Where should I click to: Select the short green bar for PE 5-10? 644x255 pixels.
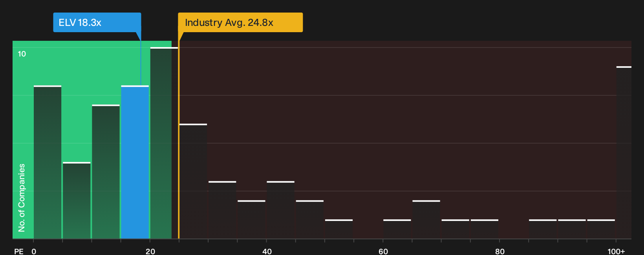click(77, 200)
